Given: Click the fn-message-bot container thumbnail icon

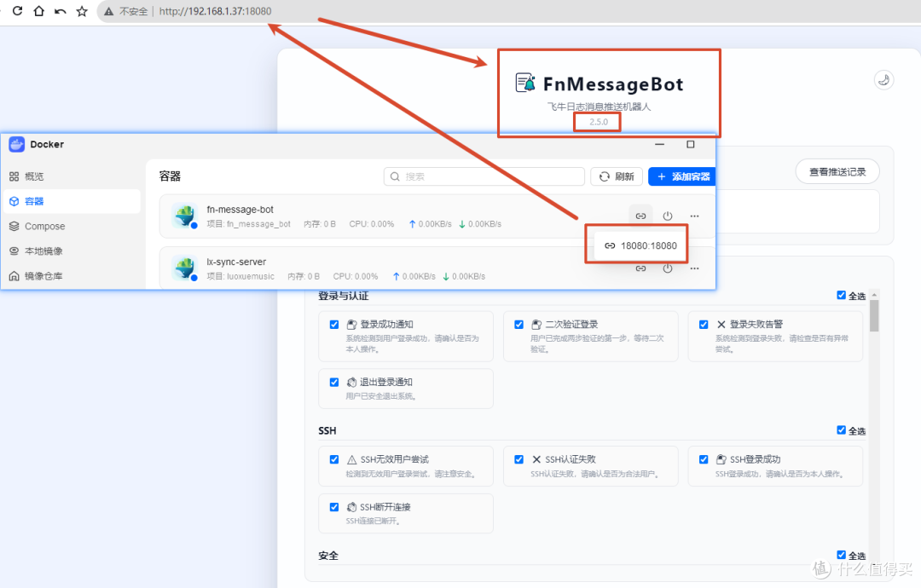Looking at the screenshot, I should coord(185,216).
